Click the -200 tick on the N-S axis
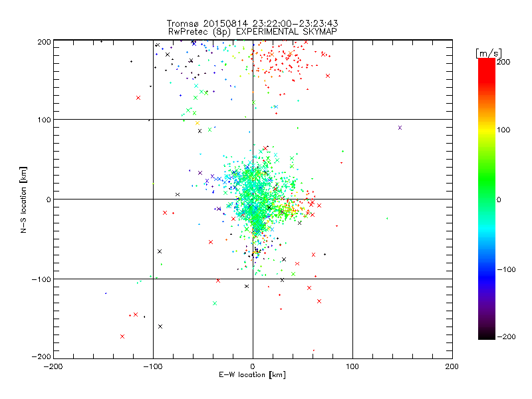 click(41, 356)
